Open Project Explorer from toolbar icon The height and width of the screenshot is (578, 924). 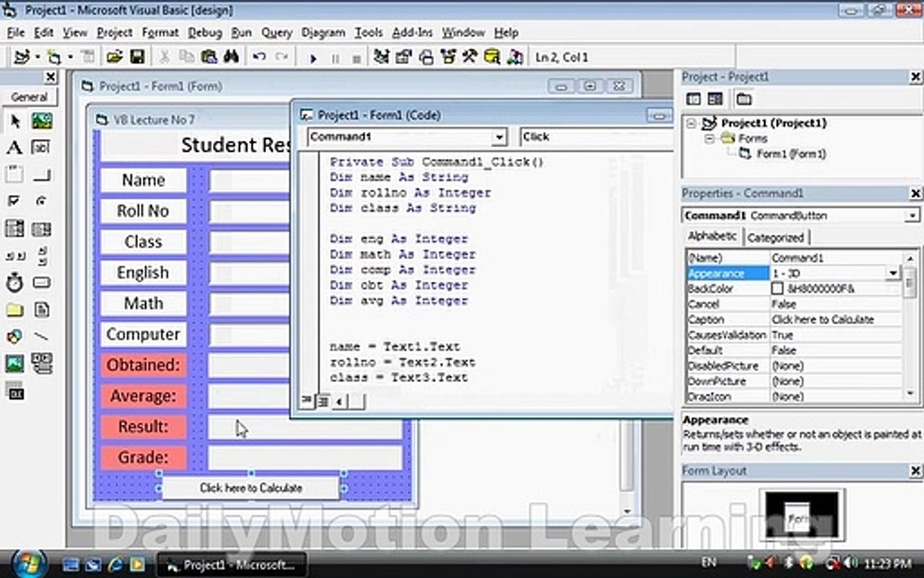tap(381, 57)
